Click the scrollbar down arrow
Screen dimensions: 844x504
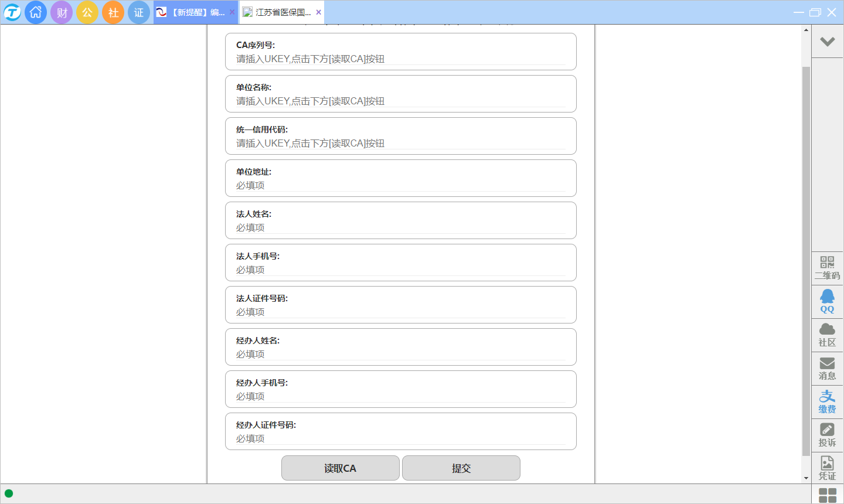tap(806, 478)
